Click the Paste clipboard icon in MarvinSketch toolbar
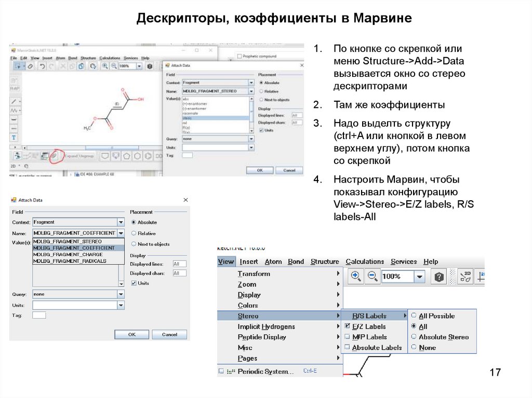This screenshot has height=398, width=532. click(x=81, y=66)
